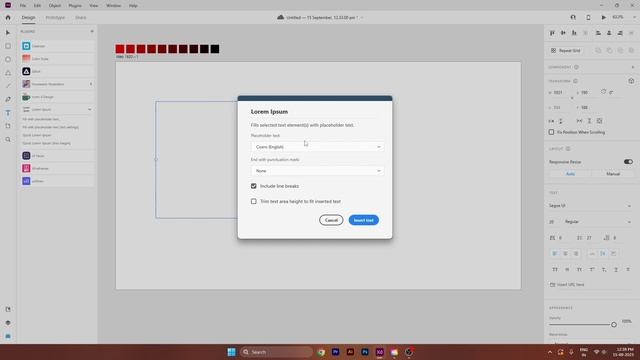
Task: Click the mobile device preview icon
Action: tap(588, 18)
